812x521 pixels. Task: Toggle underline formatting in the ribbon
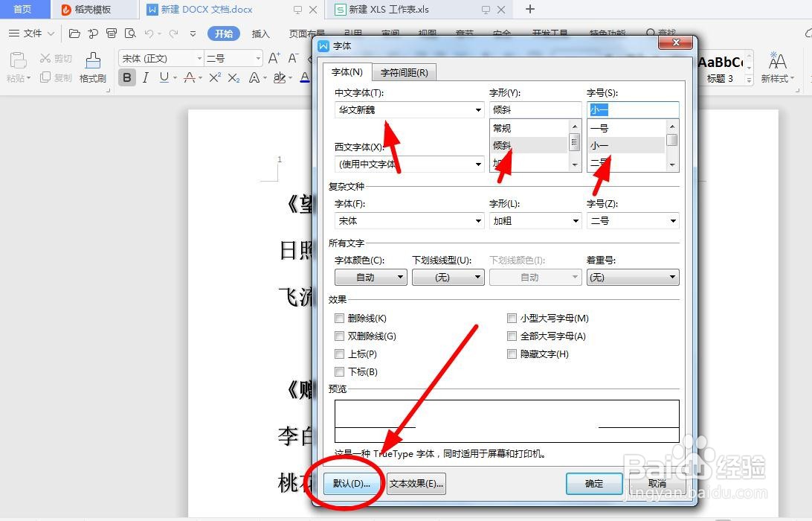tap(162, 77)
